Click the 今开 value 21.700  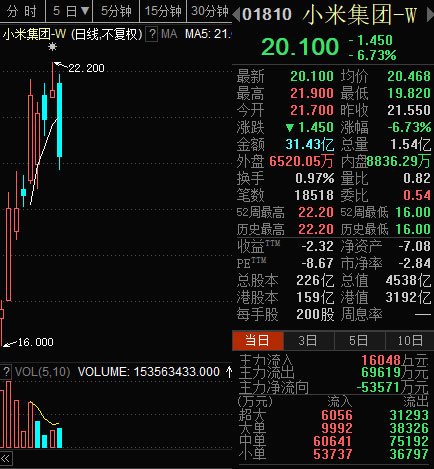click(312, 111)
